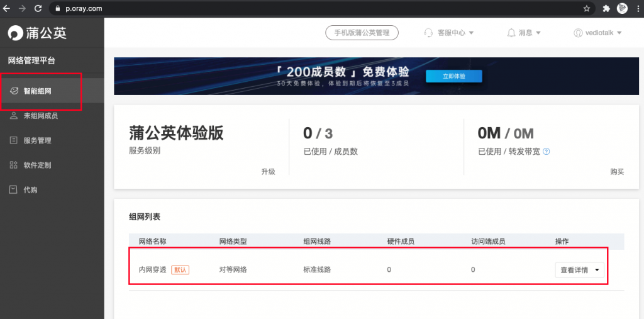Click the 组网列表 heading
Screen dimensions: 644x319
pyautogui.click(x=145, y=217)
